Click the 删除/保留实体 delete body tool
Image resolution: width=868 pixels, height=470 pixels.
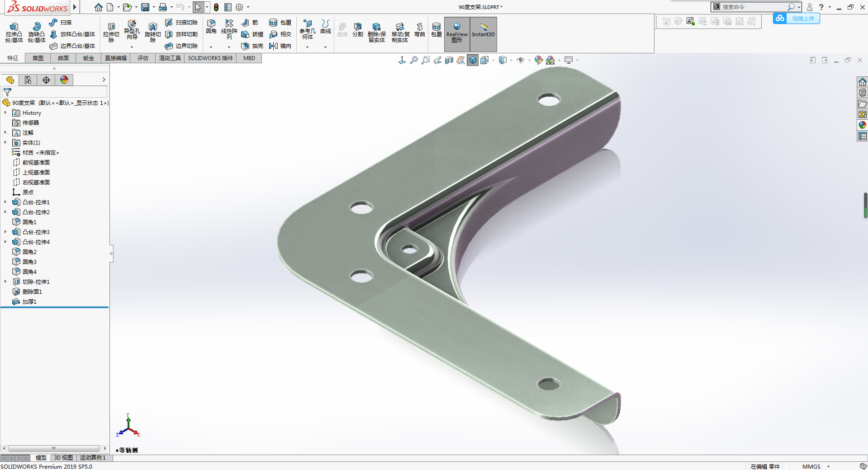[x=376, y=33]
